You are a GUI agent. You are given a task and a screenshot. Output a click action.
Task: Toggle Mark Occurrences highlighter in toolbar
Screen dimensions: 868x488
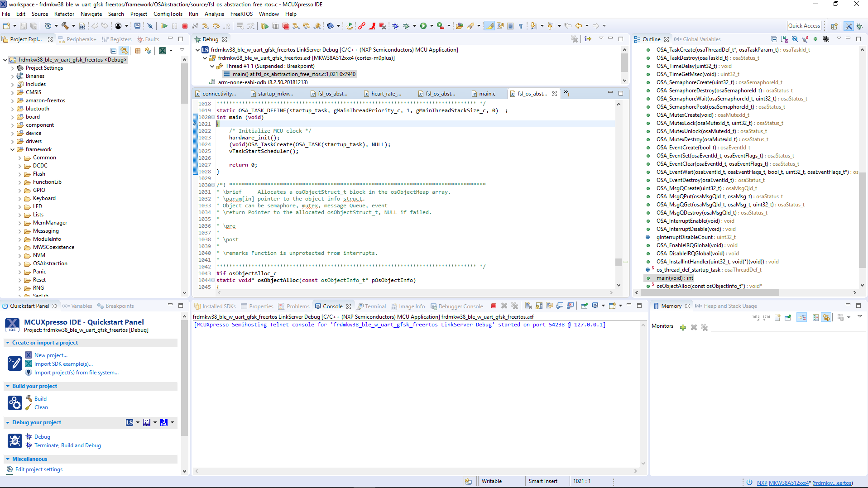tap(489, 26)
